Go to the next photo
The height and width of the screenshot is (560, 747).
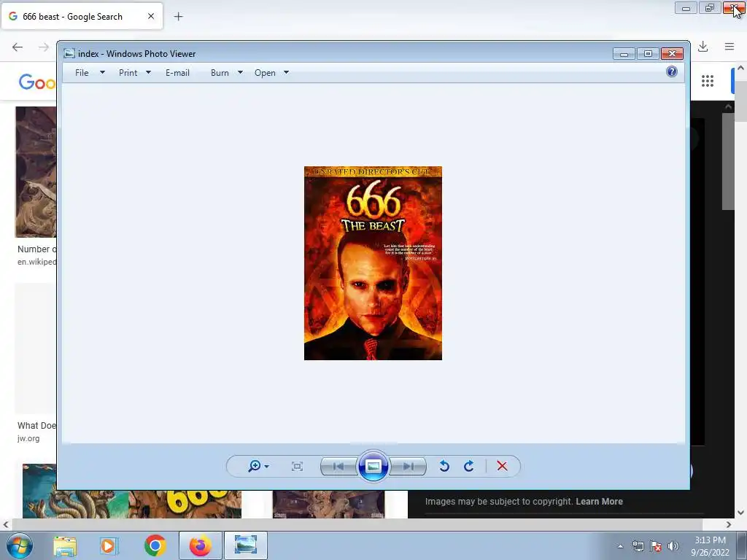click(408, 466)
